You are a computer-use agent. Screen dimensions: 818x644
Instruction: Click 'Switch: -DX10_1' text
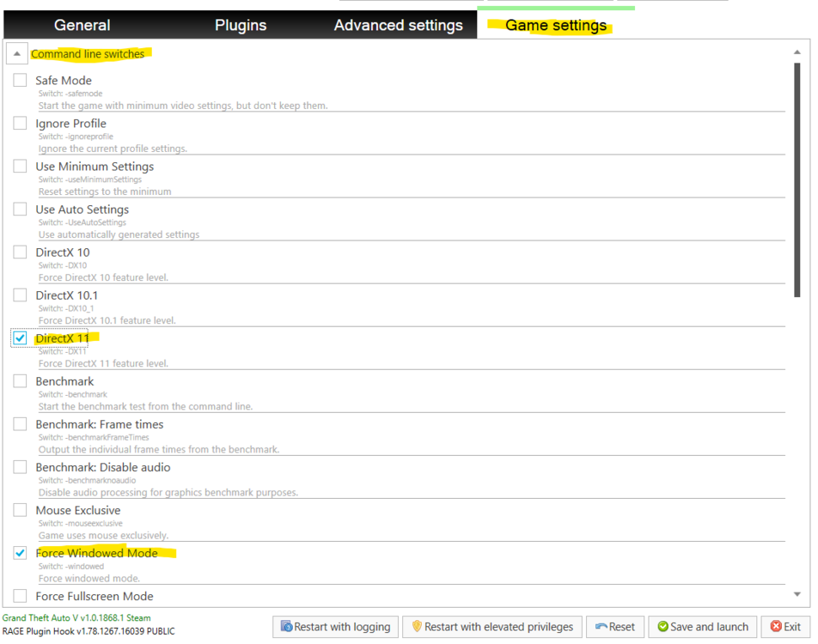[66, 308]
